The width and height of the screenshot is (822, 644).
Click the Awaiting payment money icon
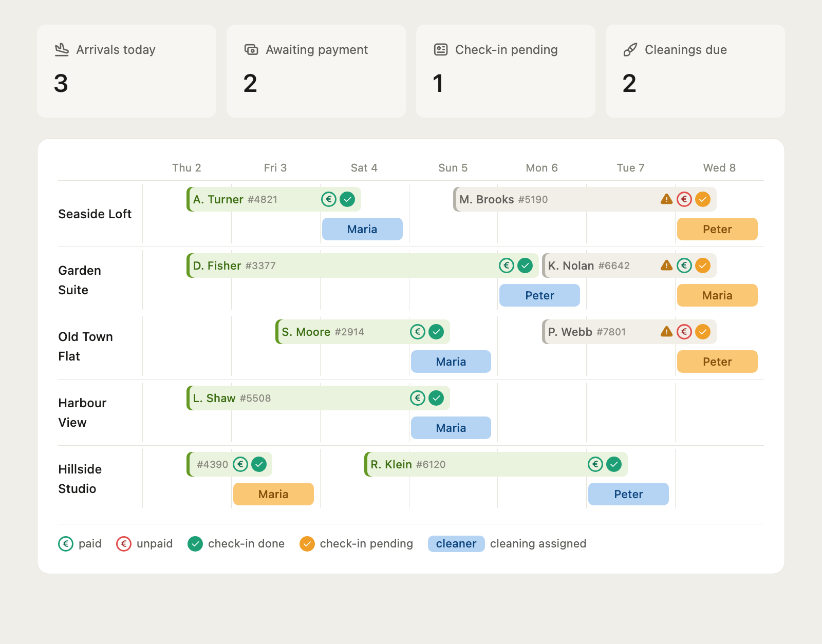pyautogui.click(x=251, y=49)
